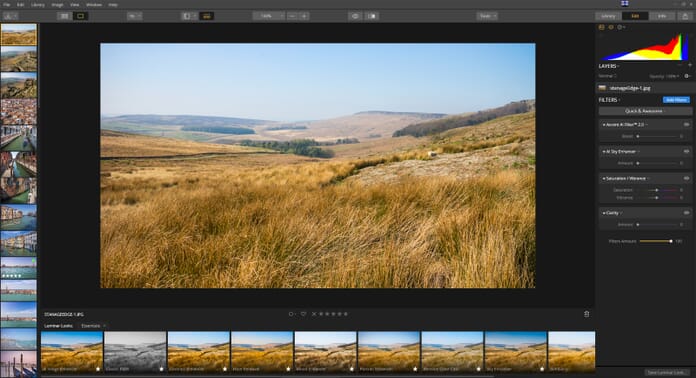
Task: Toggle Accent AI Filter visibility eye
Action: [x=686, y=125]
